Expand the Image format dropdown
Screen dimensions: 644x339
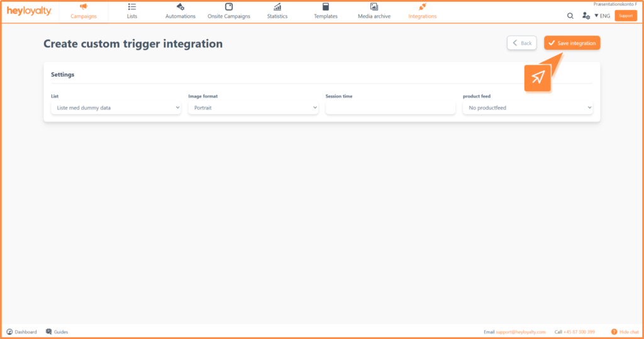pos(253,108)
